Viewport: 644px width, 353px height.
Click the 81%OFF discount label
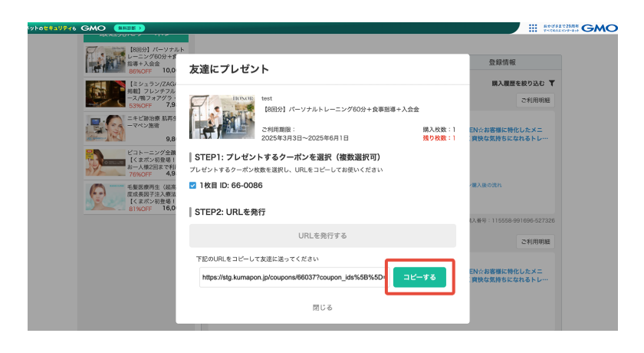tap(140, 209)
